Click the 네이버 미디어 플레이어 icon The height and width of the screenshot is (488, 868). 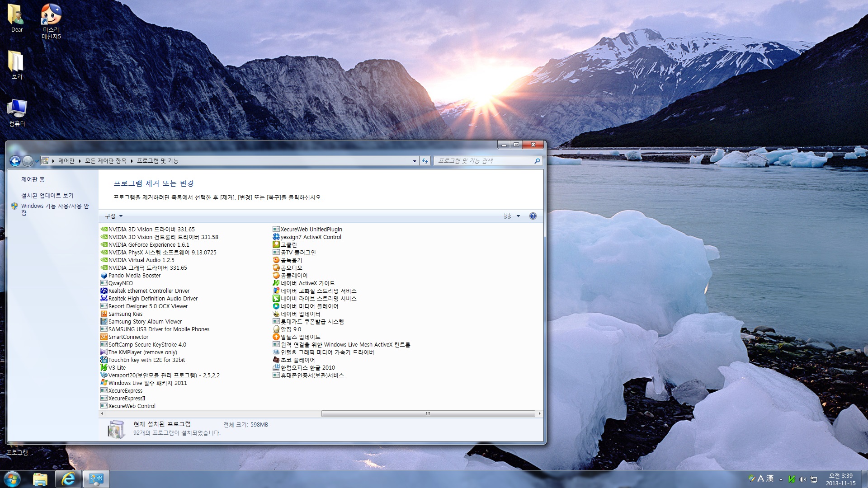(x=276, y=306)
